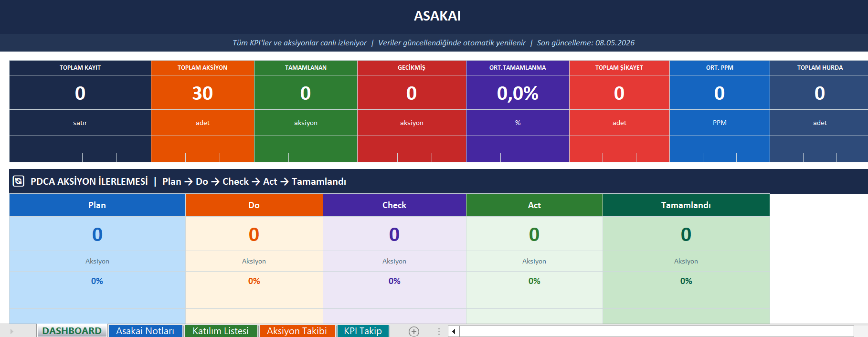Screen dimensions: 868x337
Task: Select the TOPLAM AKSİYON header cell
Action: click(x=202, y=68)
